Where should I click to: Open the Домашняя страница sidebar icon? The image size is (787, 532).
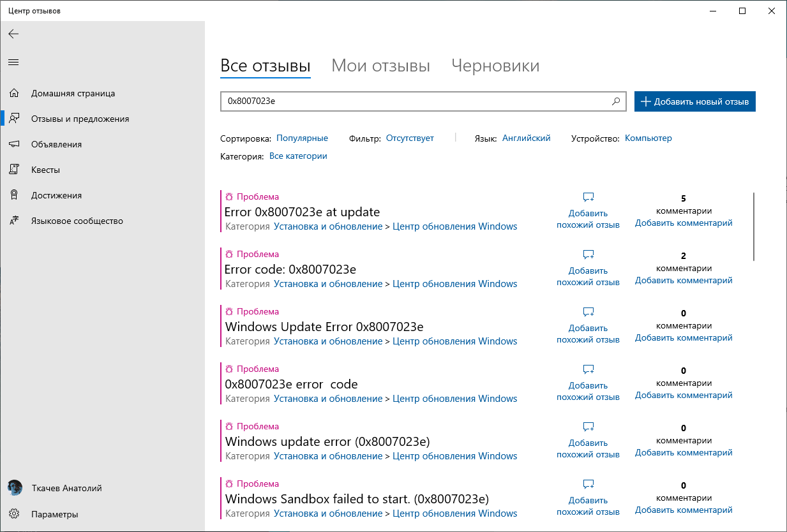14,93
